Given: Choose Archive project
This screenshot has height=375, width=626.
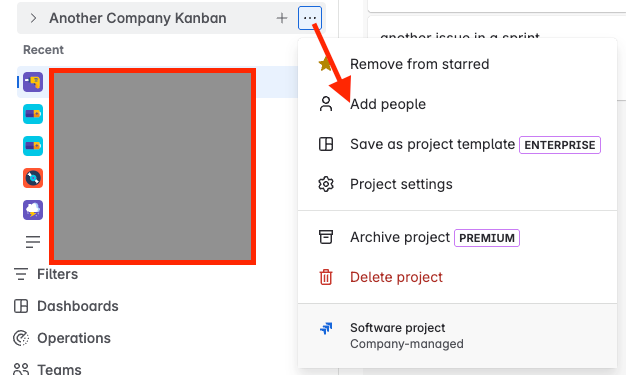Looking at the screenshot, I should (x=400, y=237).
